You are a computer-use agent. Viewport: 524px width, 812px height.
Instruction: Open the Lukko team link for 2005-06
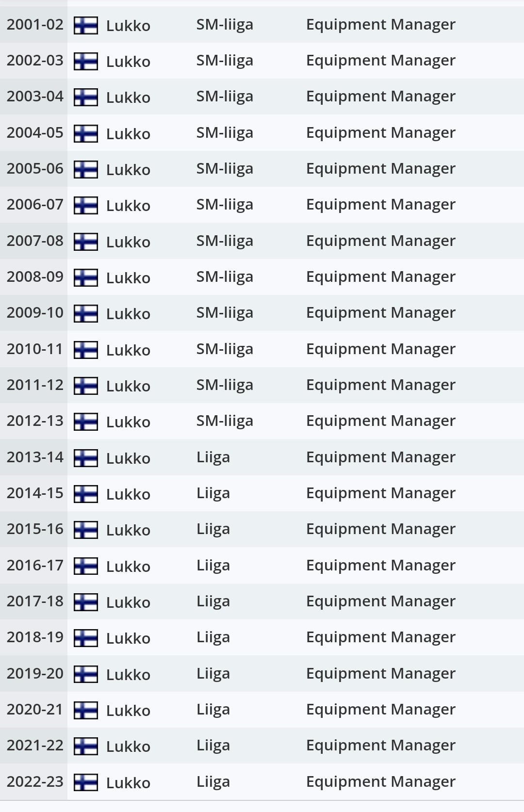coord(128,170)
